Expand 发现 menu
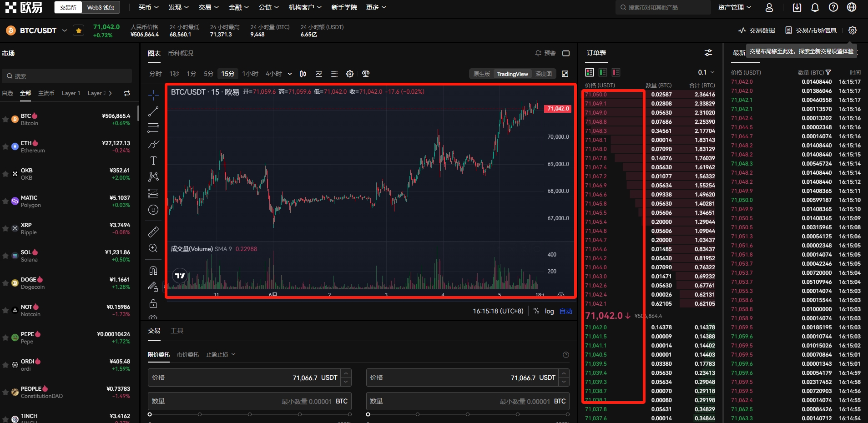 click(178, 7)
